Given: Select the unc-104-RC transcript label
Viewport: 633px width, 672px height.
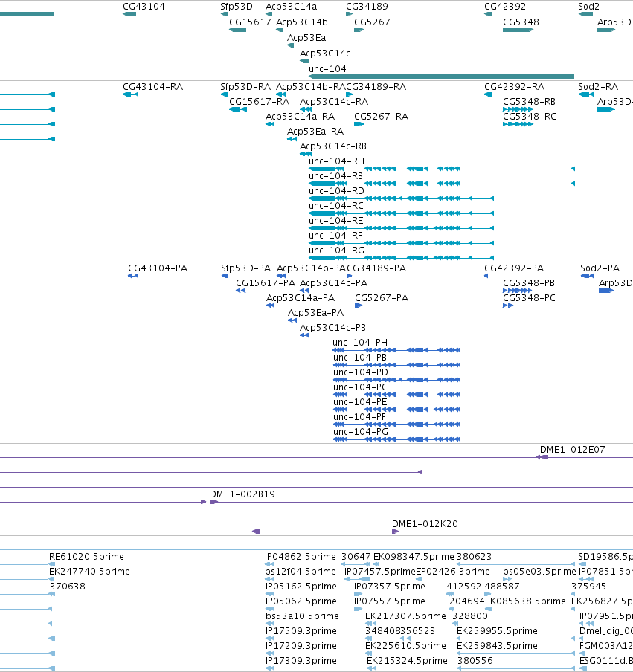Looking at the screenshot, I should point(335,206).
